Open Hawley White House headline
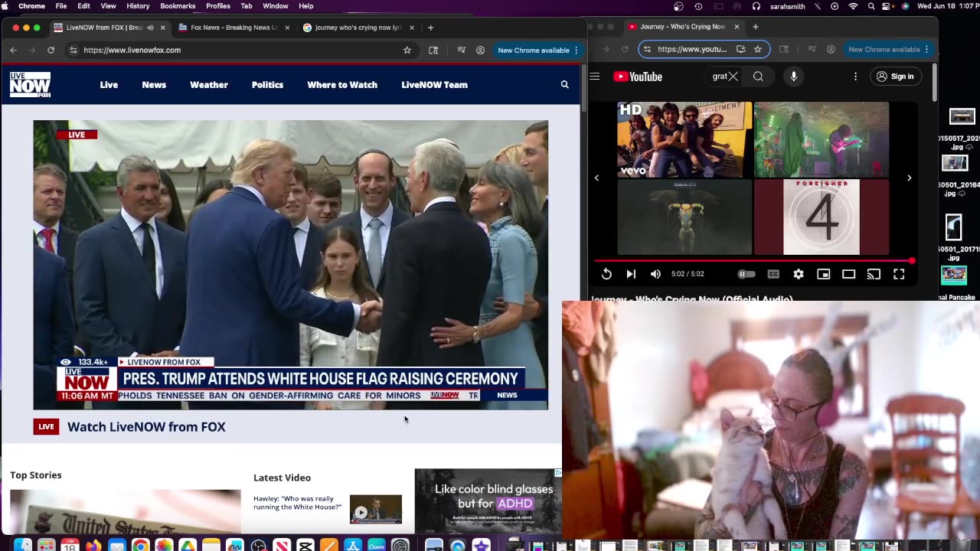This screenshot has width=980, height=551. click(x=297, y=503)
